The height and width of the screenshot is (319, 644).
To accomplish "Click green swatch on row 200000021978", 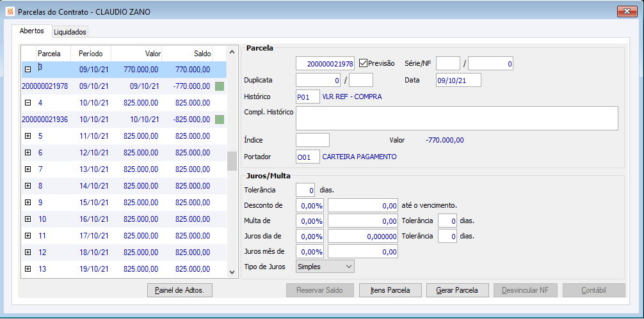I will (x=220, y=86).
